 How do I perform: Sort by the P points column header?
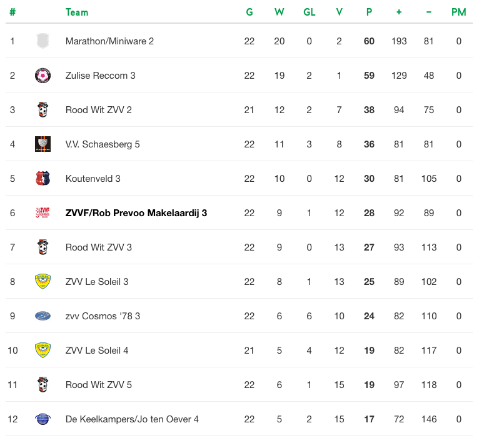click(x=369, y=12)
